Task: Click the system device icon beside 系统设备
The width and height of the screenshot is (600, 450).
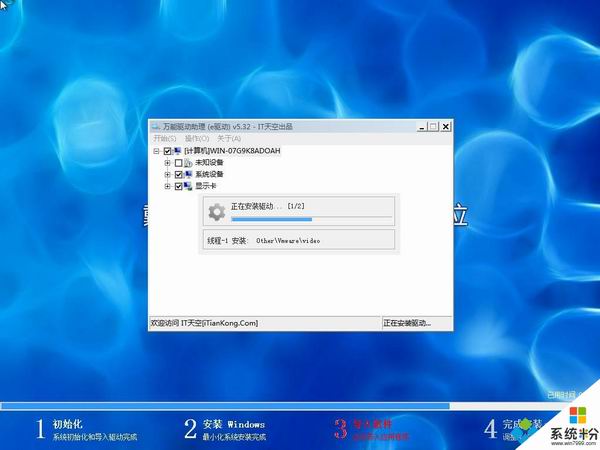Action: (x=188, y=175)
